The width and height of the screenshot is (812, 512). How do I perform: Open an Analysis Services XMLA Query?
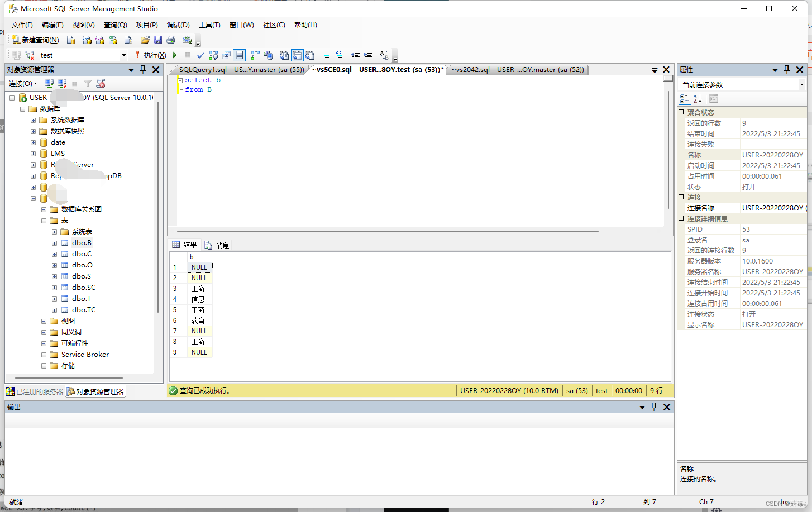pyautogui.click(x=113, y=40)
